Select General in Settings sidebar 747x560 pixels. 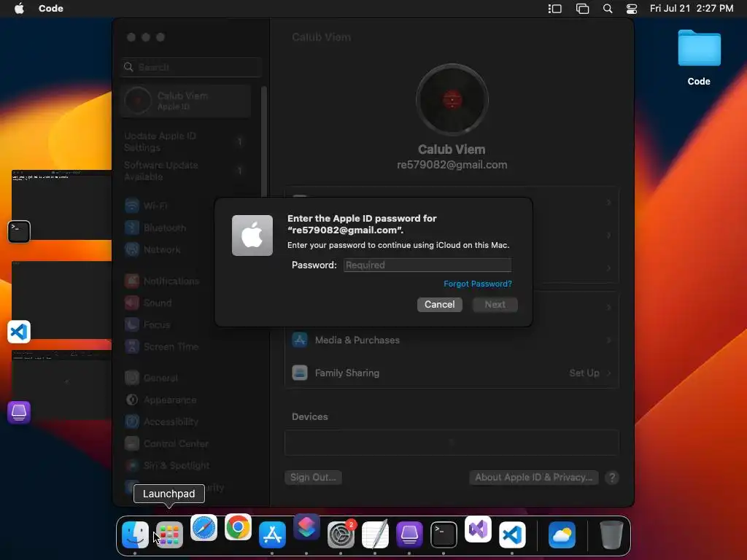[x=185, y=378]
